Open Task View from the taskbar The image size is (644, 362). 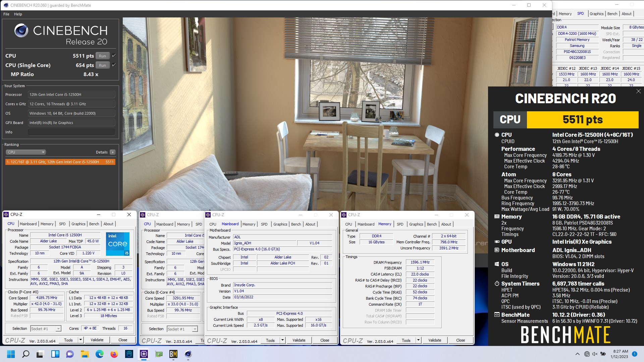coord(40,354)
